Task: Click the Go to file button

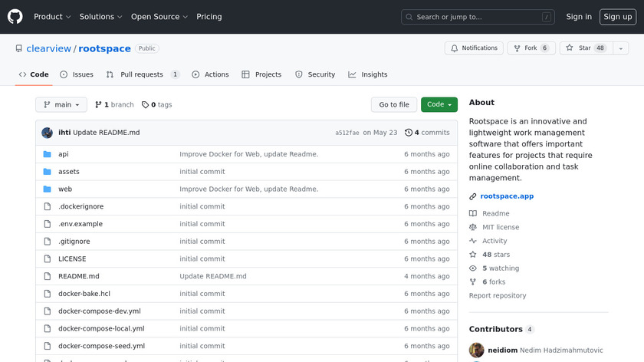Action: pyautogui.click(x=394, y=105)
